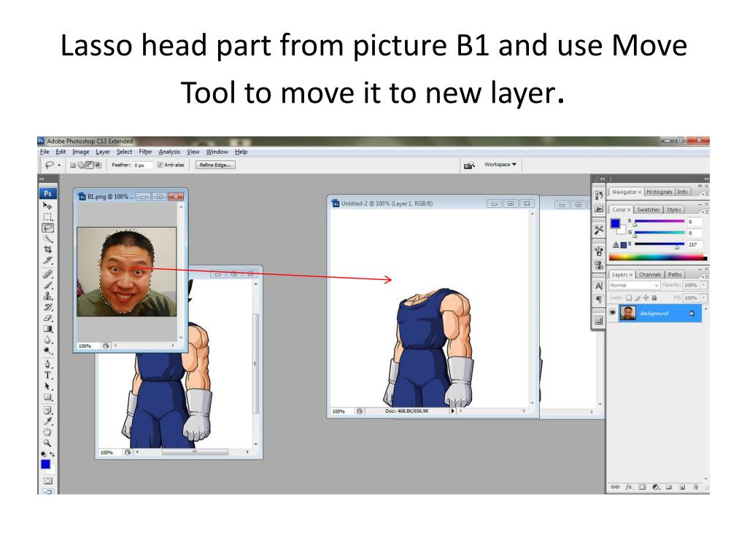Image resolution: width=747 pixels, height=560 pixels.
Task: Select the Blur tool
Action: pyautogui.click(x=47, y=340)
